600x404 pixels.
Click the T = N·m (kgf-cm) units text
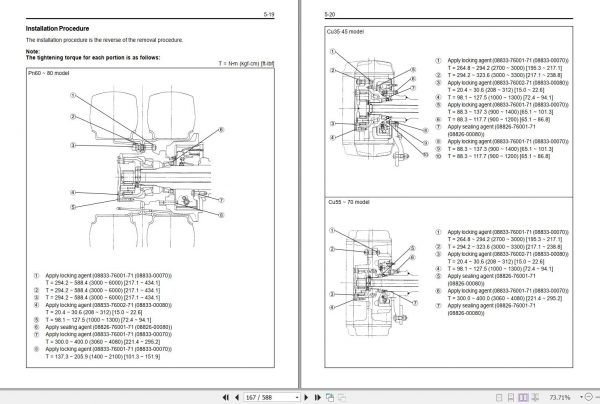click(246, 64)
